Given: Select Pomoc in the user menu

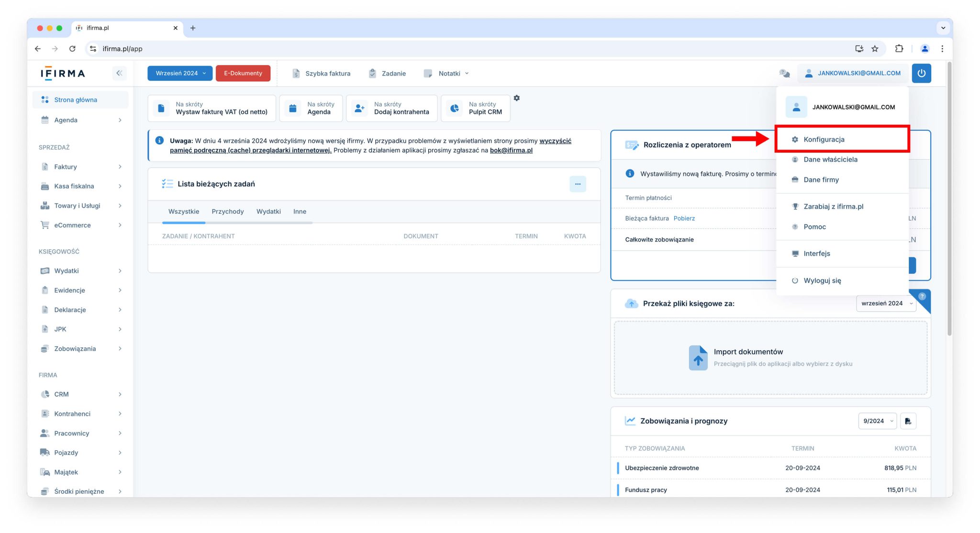Looking at the screenshot, I should pos(842,226).
